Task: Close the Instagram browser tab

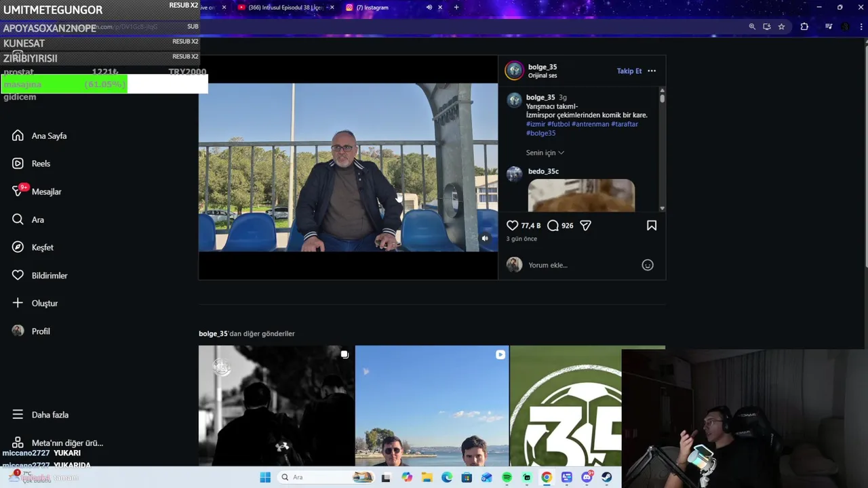Action: [440, 7]
